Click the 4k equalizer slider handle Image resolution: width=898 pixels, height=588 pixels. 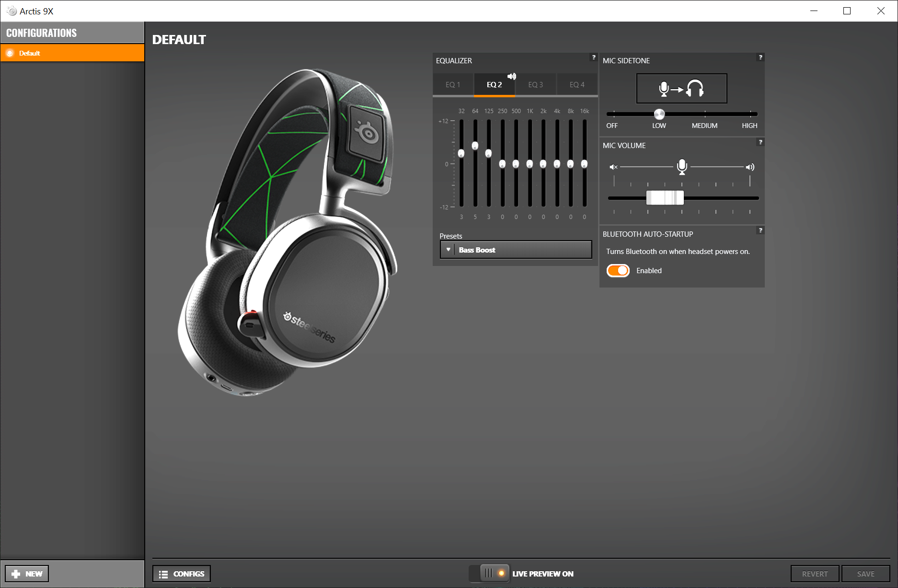(x=557, y=164)
